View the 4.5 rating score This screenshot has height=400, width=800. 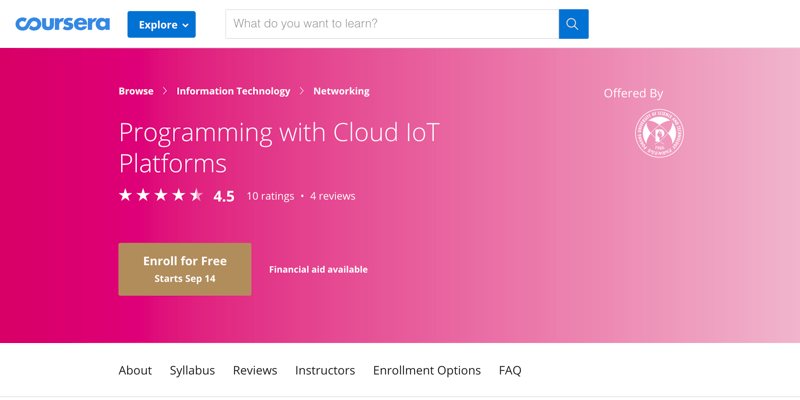pos(224,196)
